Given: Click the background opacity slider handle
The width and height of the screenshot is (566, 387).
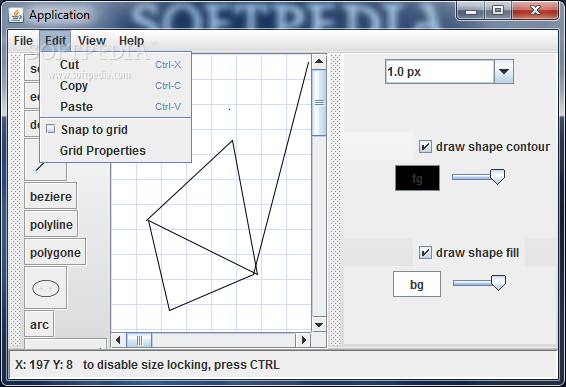Looking at the screenshot, I should (x=498, y=283).
